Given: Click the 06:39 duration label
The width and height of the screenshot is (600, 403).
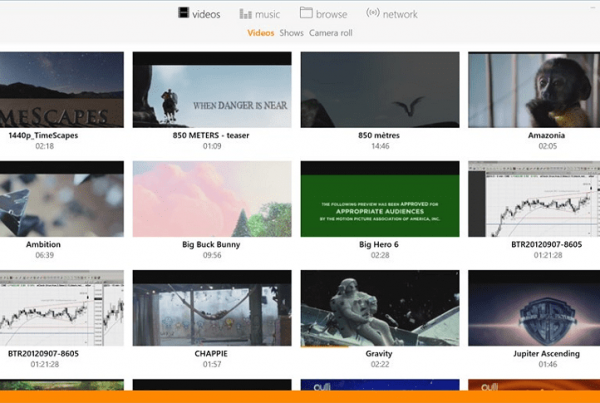Looking at the screenshot, I should (44, 255).
